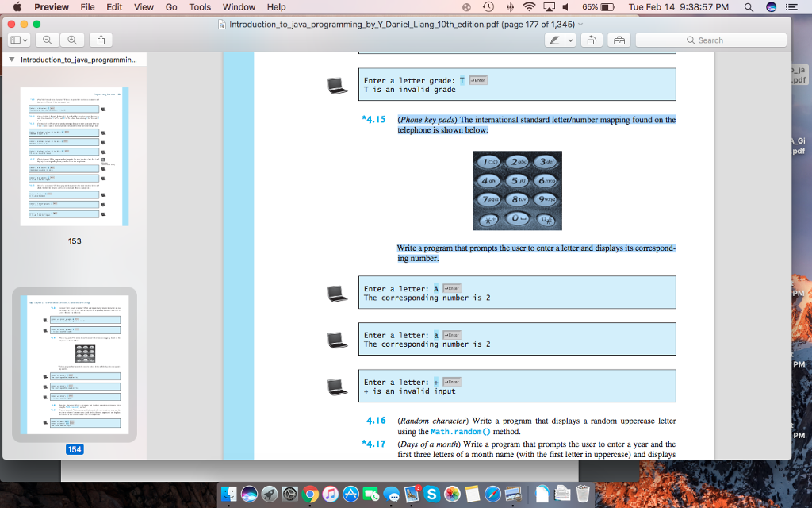This screenshot has width=812, height=508.
Task: Collapse the Introduction_to_java document sidebar triangle
Action: coord(11,60)
